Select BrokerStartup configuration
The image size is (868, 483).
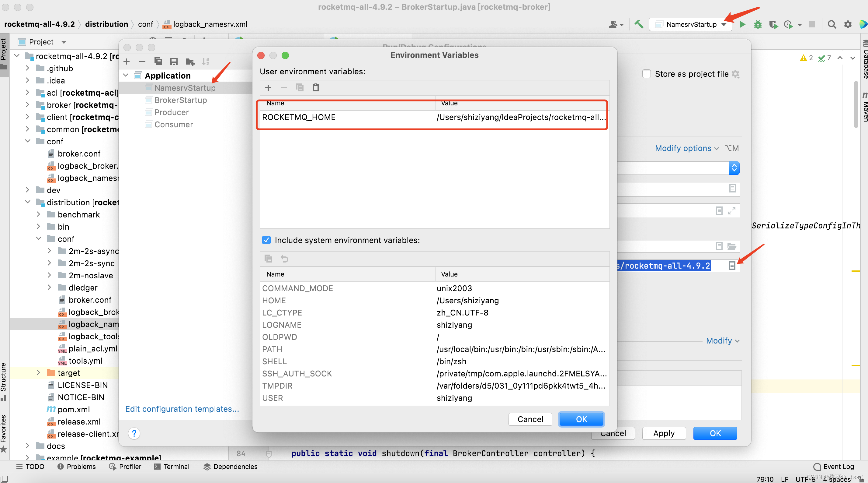tap(181, 100)
